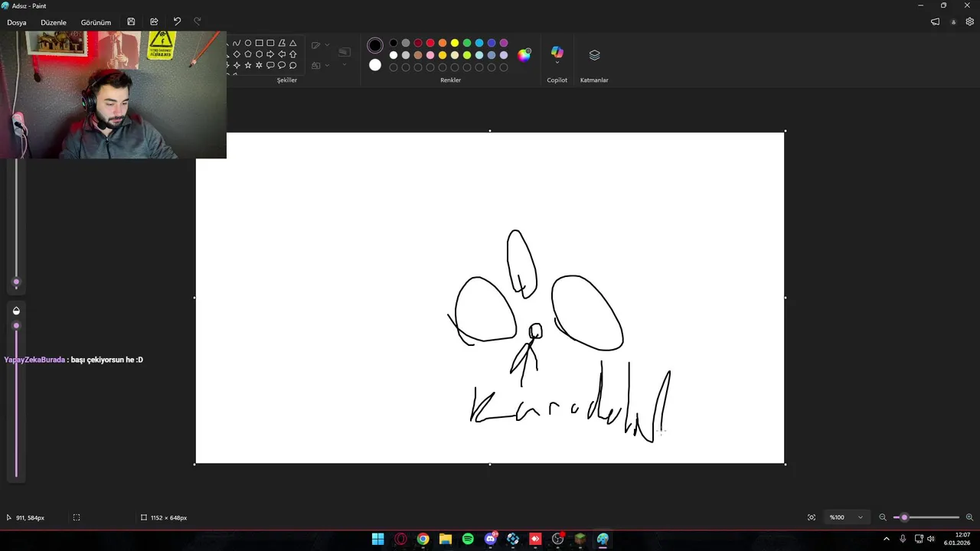
Task: Open Google Chrome from taskbar
Action: point(423,539)
